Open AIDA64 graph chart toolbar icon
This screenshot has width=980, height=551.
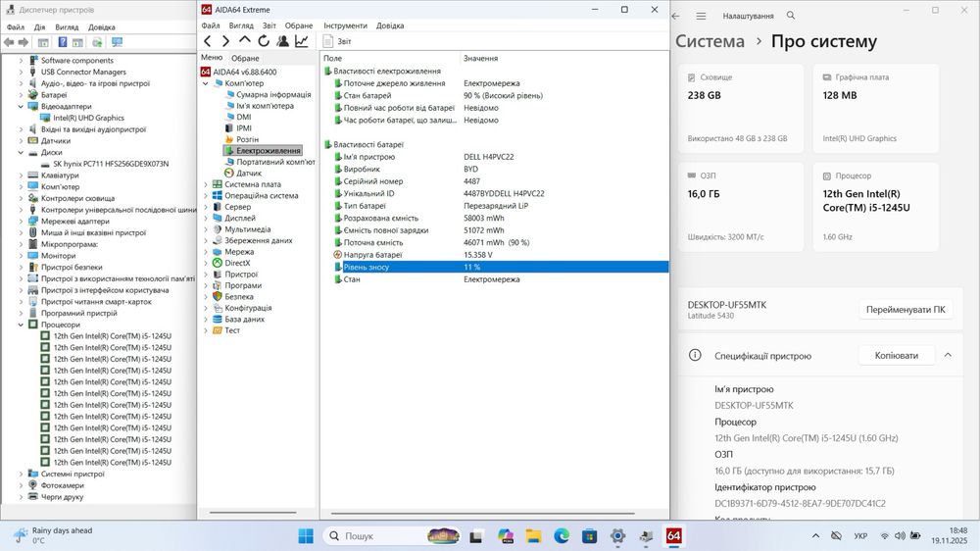(302, 41)
